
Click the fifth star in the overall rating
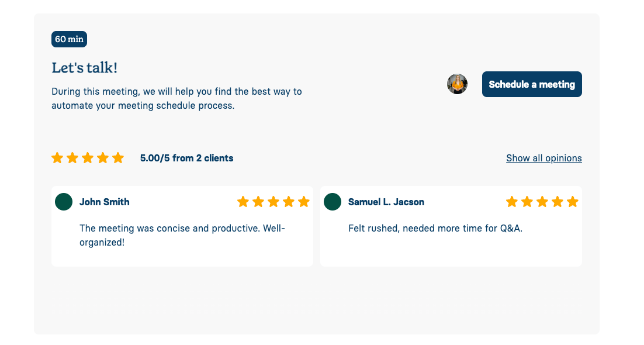tap(119, 157)
